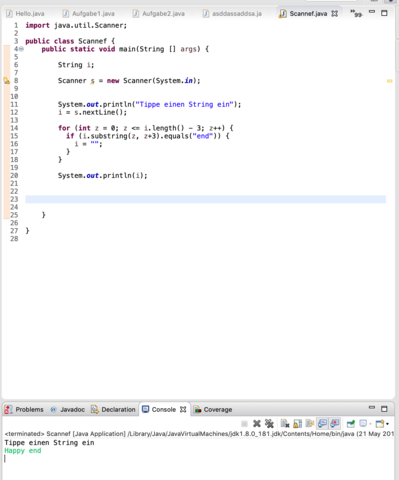Remove the terminated launch from console
Viewport: 399px width, 480px height.
(257, 424)
